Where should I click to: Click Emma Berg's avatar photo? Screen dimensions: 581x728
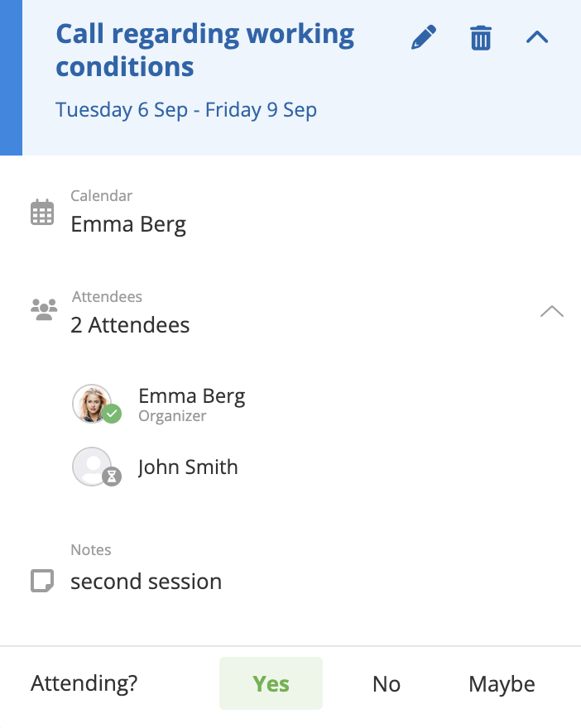(91, 403)
